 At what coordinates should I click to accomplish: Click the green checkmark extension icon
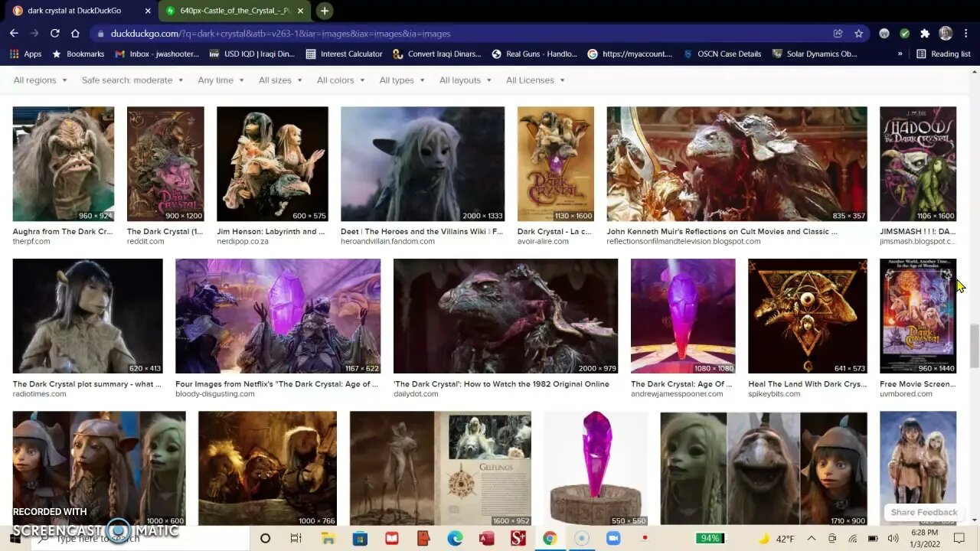(x=905, y=34)
